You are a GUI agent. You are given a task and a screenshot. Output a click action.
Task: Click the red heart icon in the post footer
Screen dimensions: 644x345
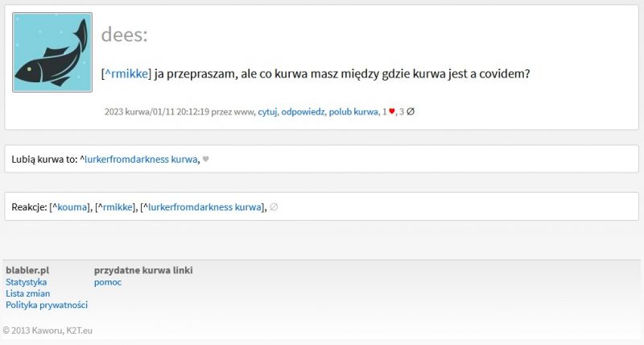coord(391,111)
